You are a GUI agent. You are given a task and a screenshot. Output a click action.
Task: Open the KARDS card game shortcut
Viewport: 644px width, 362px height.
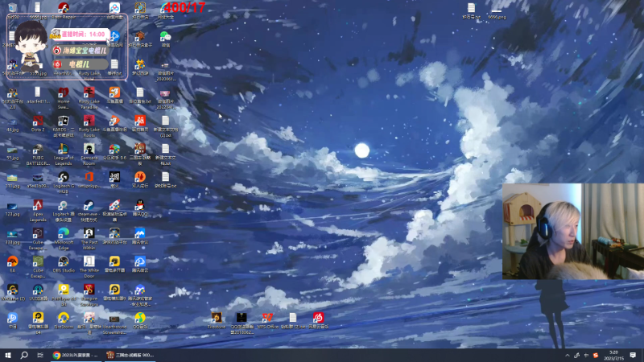pos(64,121)
